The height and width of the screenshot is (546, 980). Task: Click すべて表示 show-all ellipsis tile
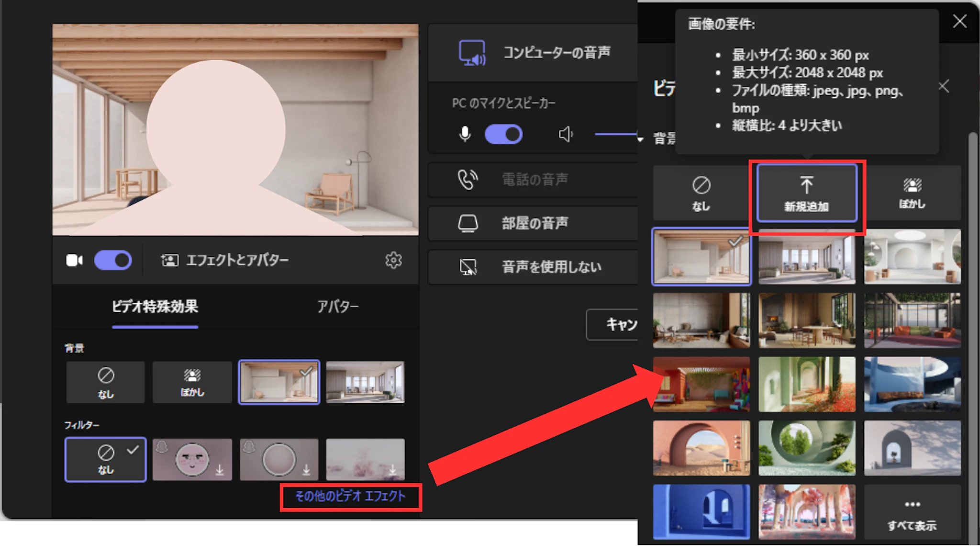(912, 512)
